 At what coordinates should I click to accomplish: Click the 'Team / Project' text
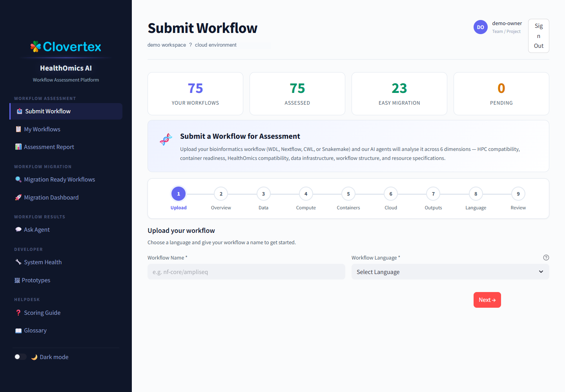[x=507, y=31]
